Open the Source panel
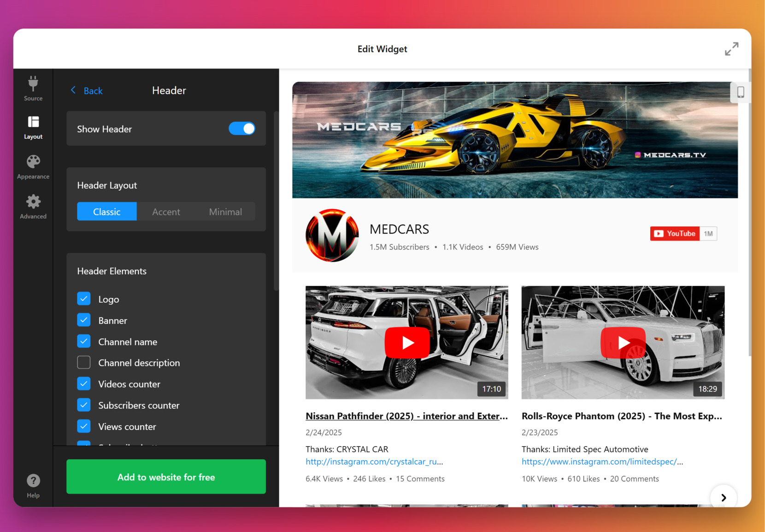Image resolution: width=765 pixels, height=532 pixels. (33, 88)
